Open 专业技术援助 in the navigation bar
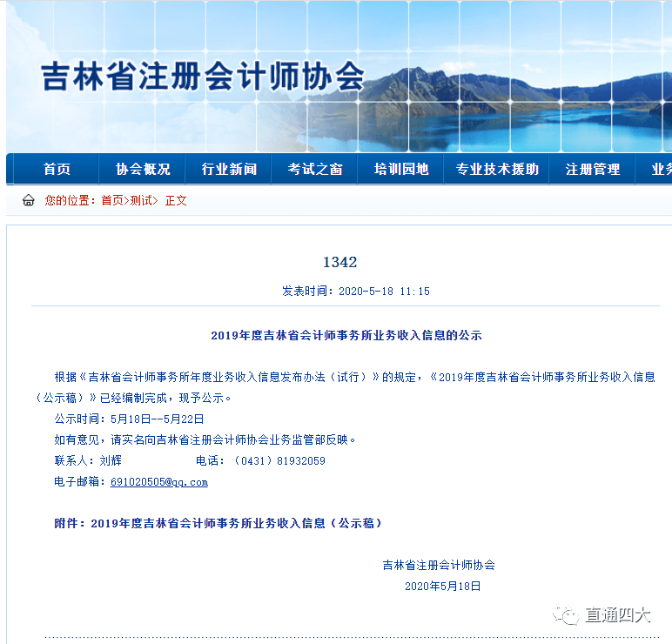The image size is (672, 644). click(497, 169)
